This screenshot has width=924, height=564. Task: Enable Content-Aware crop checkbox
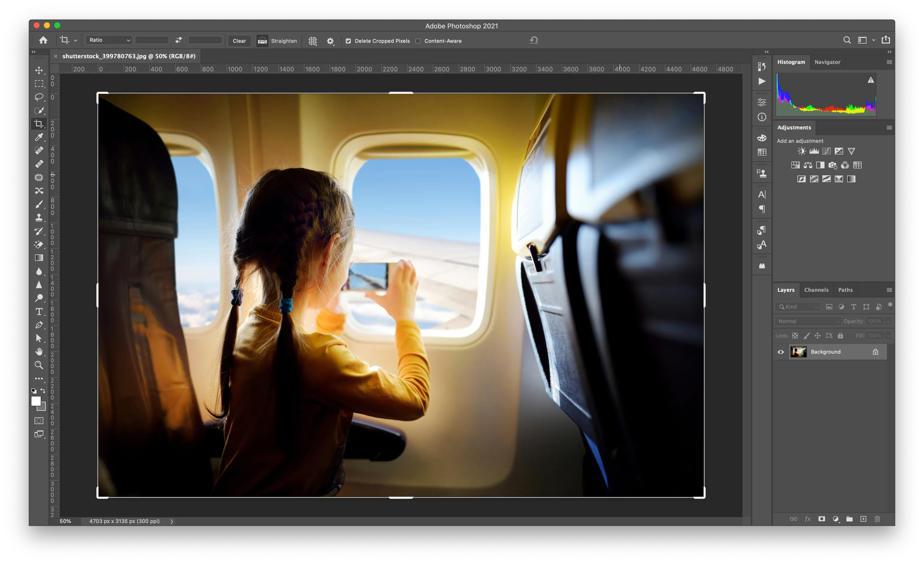pyautogui.click(x=418, y=41)
